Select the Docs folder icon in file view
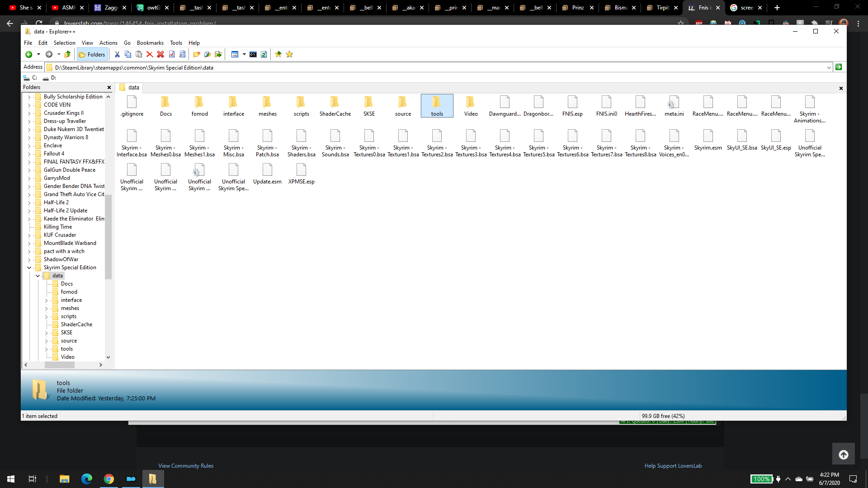The height and width of the screenshot is (488, 868). [x=165, y=102]
